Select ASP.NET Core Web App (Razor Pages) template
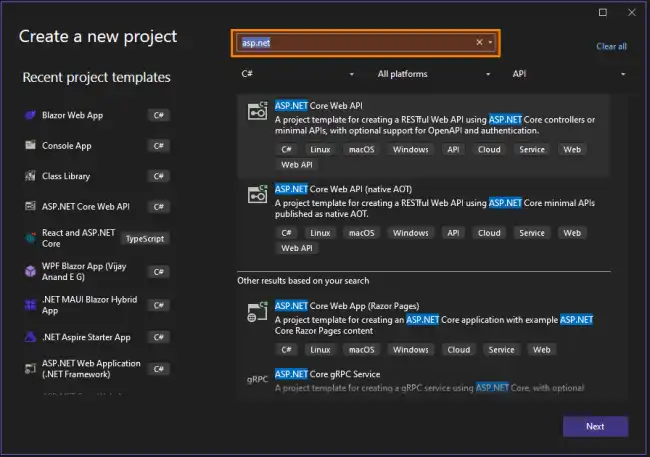Screen dimensions: 650x457 [423, 329]
